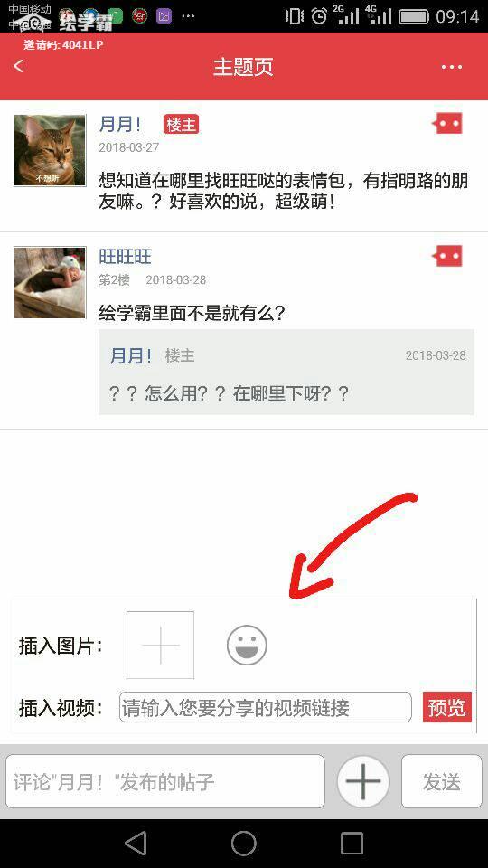Open username 旺旺旺 profile link
The height and width of the screenshot is (868, 488).
[x=125, y=256]
